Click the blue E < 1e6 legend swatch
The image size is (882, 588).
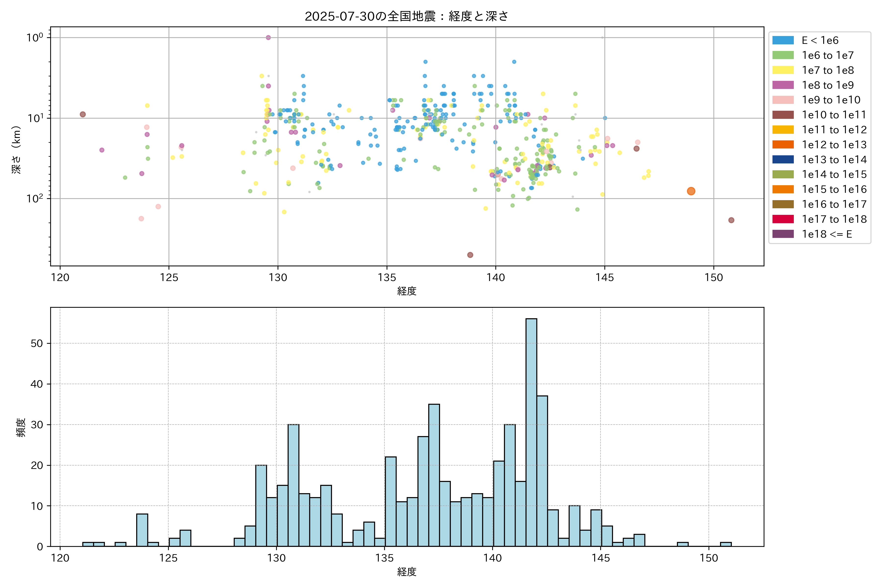(783, 40)
